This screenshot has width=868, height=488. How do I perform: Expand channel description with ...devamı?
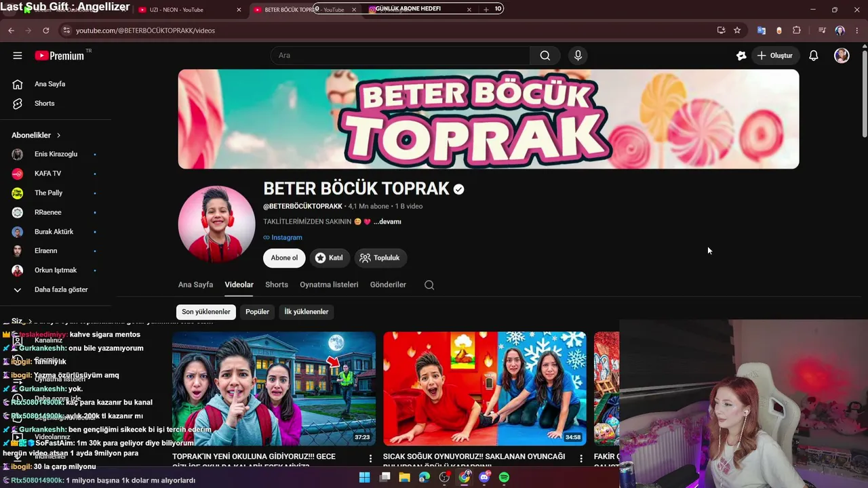tap(387, 222)
